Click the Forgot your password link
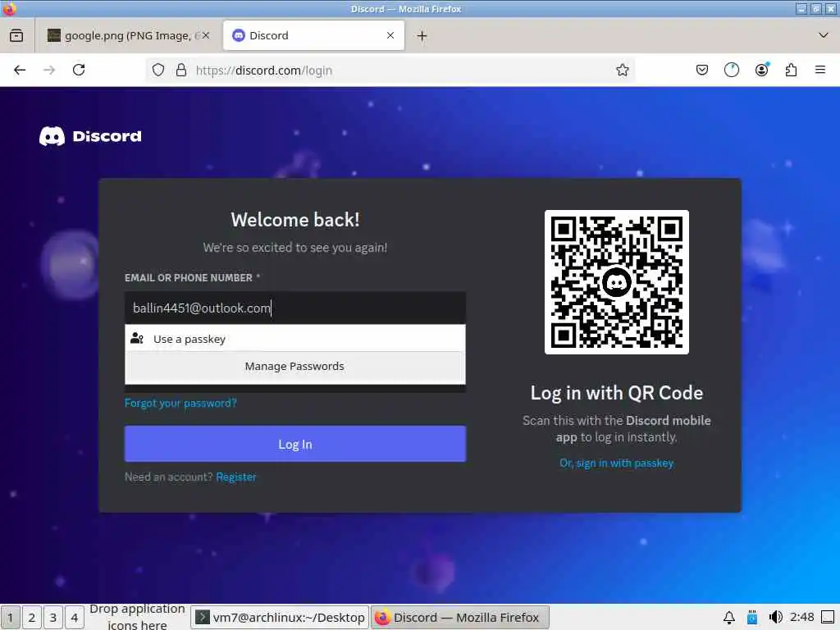Screen dimensions: 840x630 tap(180, 403)
